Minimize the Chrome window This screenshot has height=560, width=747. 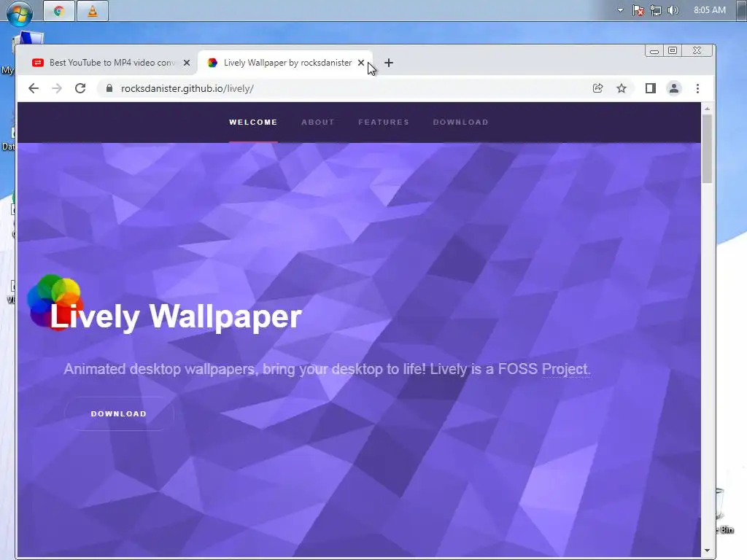(654, 51)
